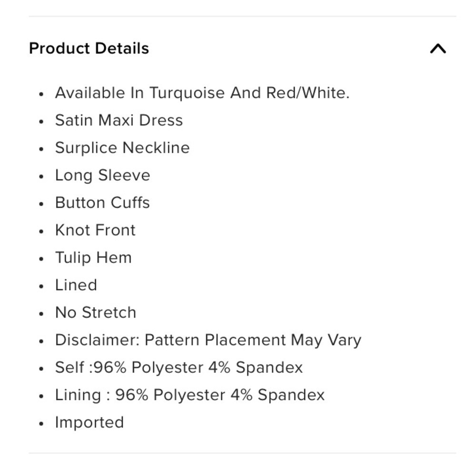Image resolution: width=476 pixels, height=476 pixels.
Task: Select the Imported list item
Action: 89,423
